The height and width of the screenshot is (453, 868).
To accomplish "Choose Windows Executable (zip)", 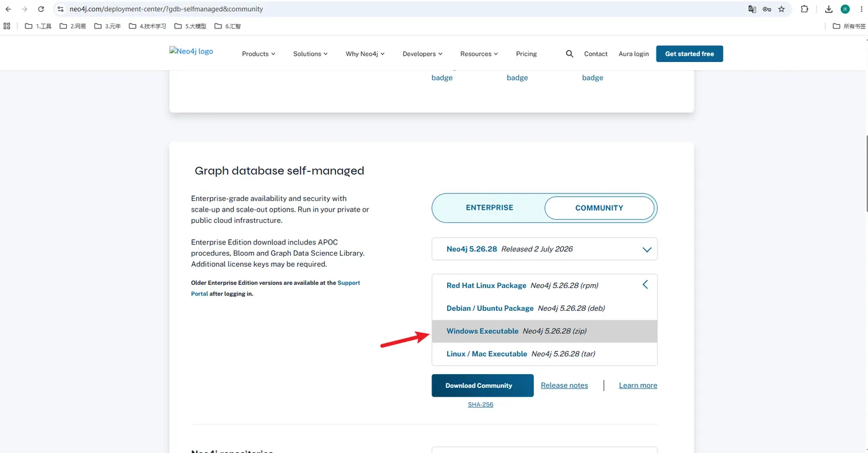I will coord(544,331).
